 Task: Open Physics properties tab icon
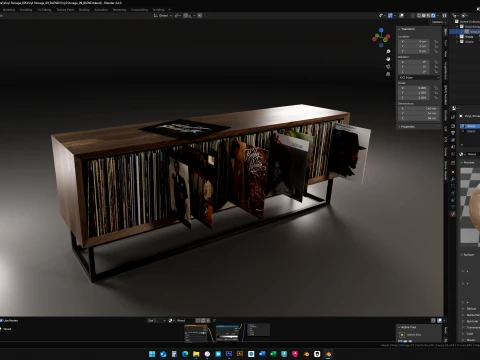[453, 193]
